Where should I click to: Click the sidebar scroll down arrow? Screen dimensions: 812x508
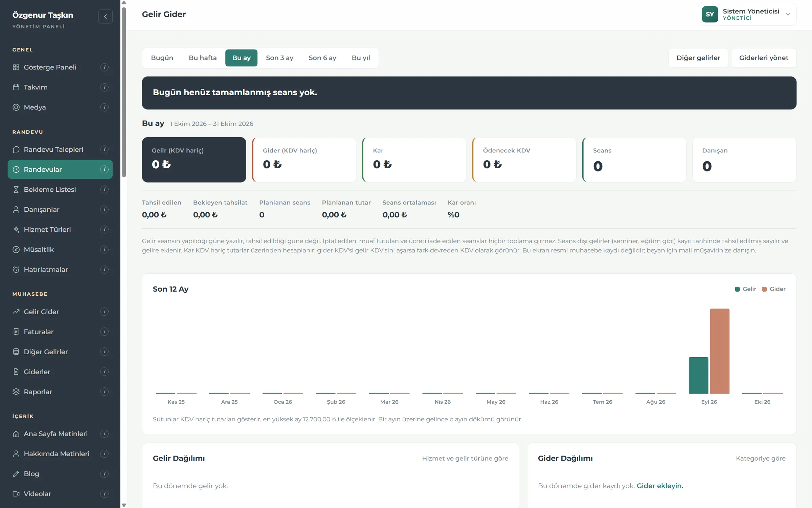tap(124, 505)
